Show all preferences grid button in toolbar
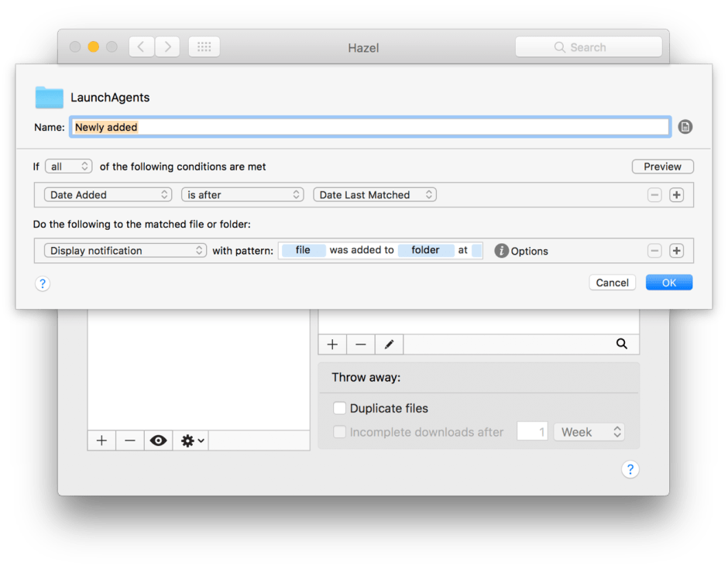 (204, 47)
